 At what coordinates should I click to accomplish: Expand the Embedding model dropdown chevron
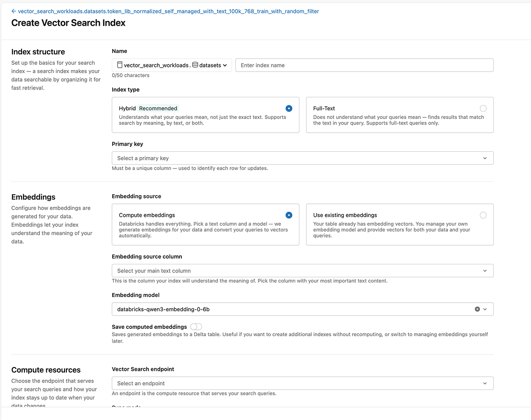click(x=485, y=309)
